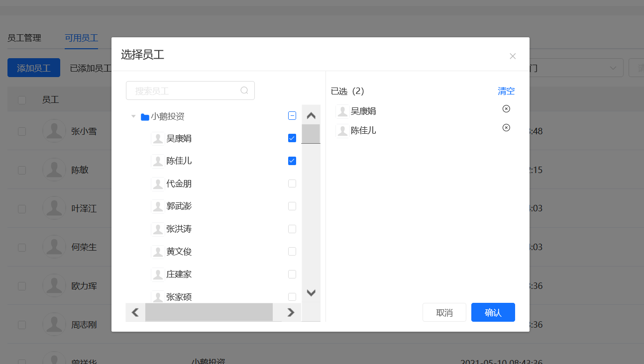Click 黄文俊's avatar icon

(158, 252)
